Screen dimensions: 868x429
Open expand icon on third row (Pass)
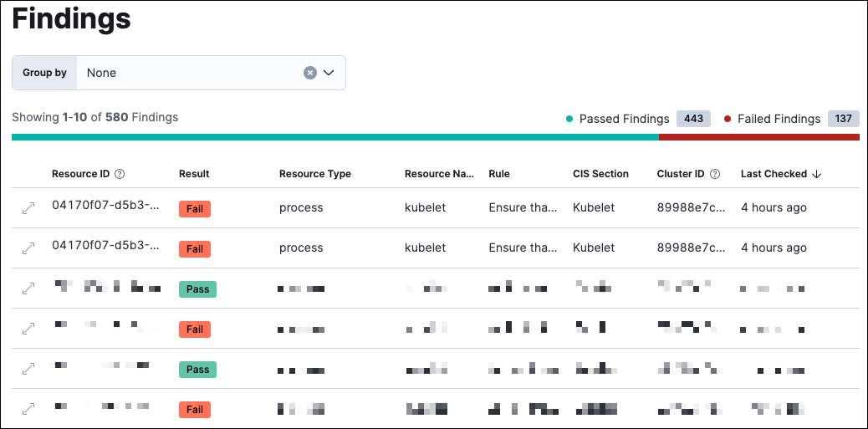[x=28, y=289]
